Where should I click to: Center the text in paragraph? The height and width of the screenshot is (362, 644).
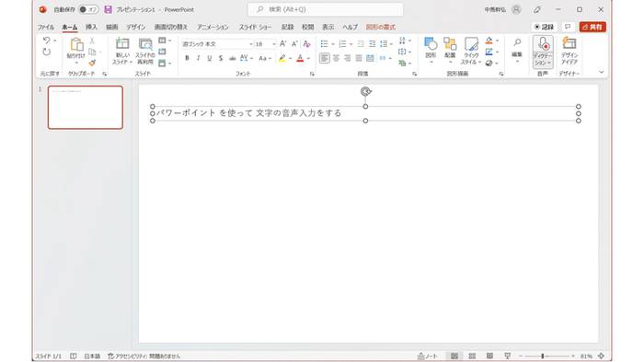[x=336, y=58]
